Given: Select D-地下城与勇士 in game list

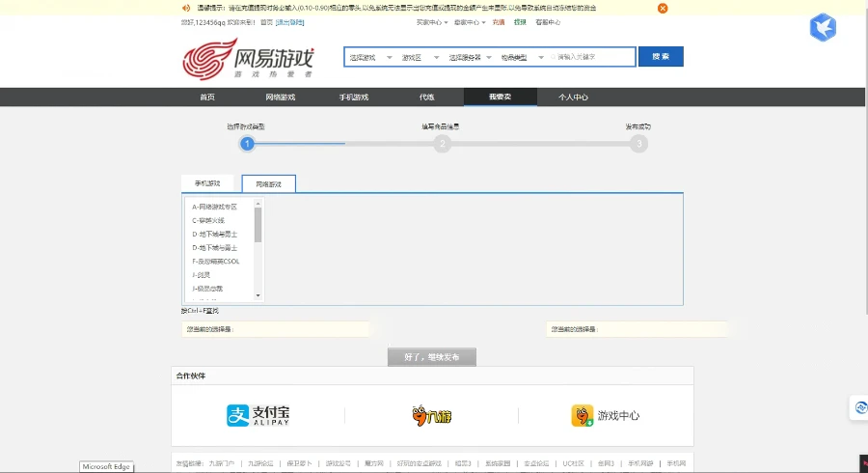Looking at the screenshot, I should (215, 234).
